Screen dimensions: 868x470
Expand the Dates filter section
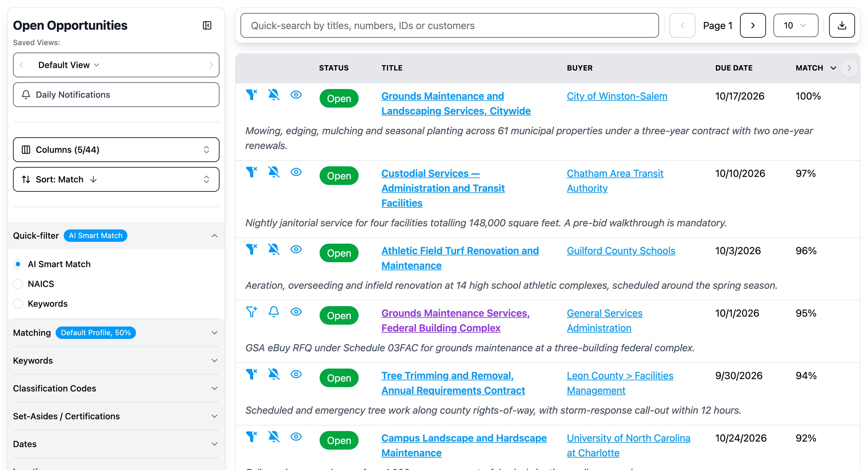[x=214, y=444]
